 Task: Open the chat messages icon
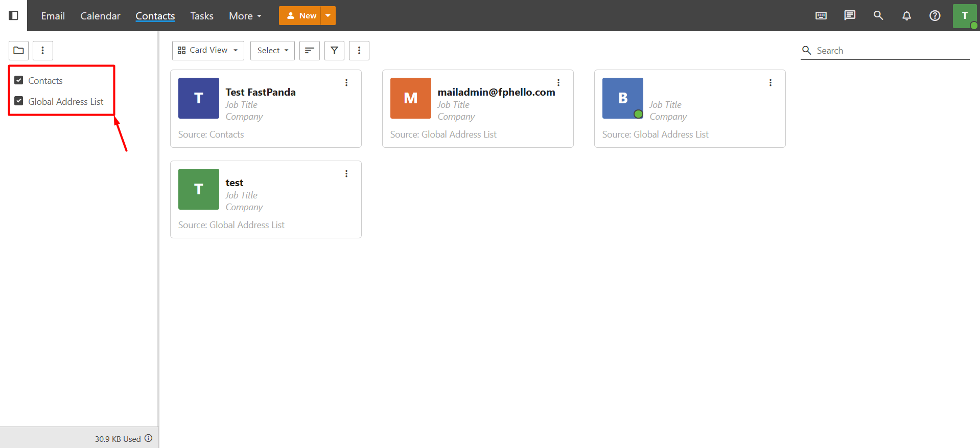coord(850,15)
